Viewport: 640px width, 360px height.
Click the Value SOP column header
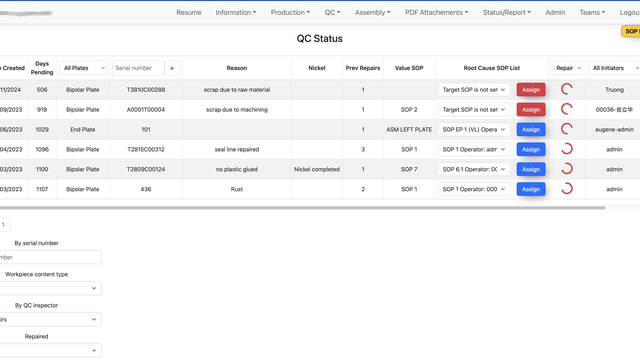tap(409, 68)
